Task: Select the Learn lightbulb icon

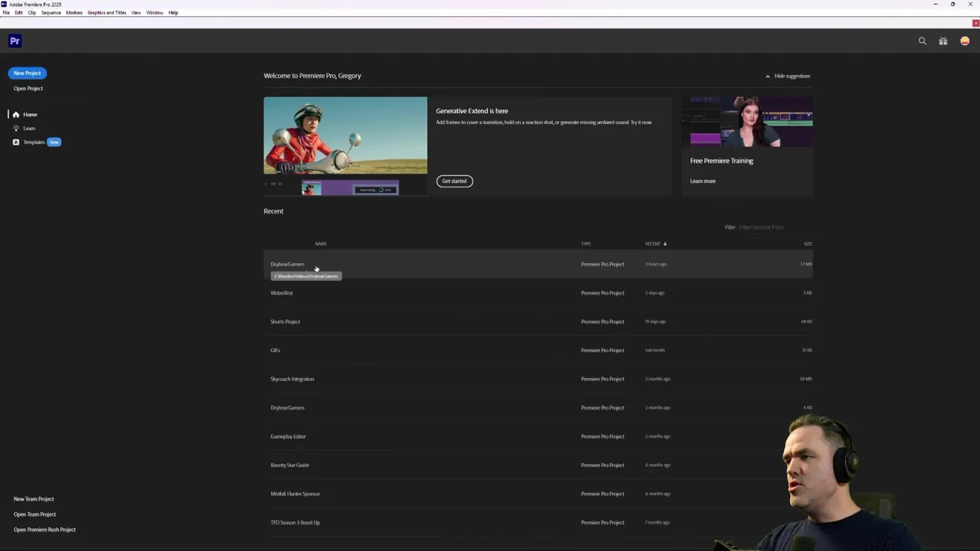Action: point(15,129)
